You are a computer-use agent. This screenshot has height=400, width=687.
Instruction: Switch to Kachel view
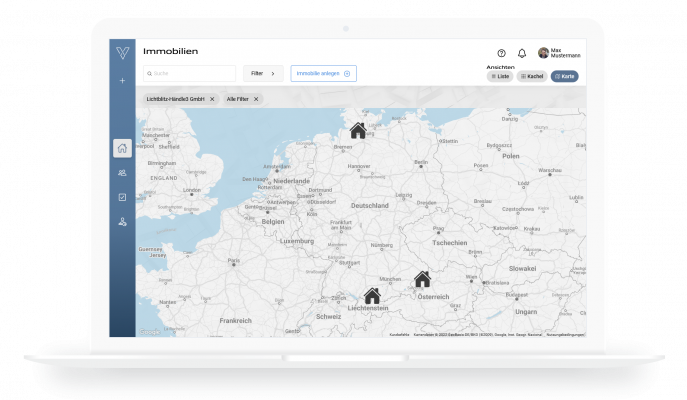[x=532, y=76]
